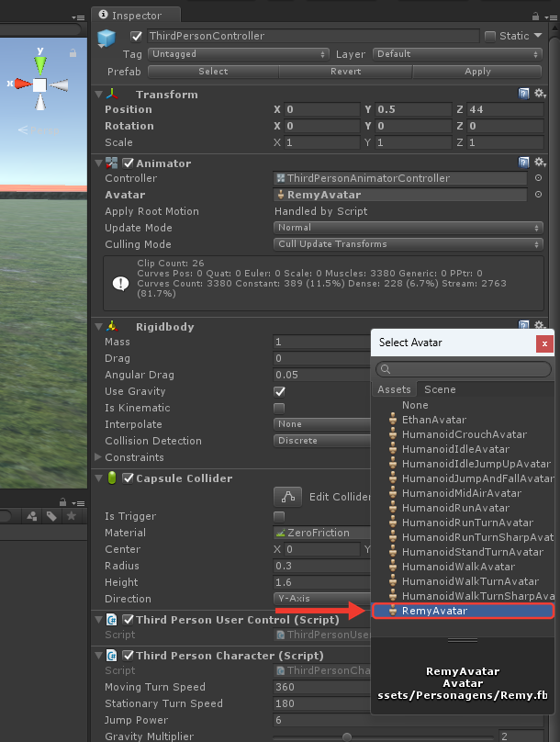Expand the Constraints foldout
The image size is (560, 742).
pos(98,457)
